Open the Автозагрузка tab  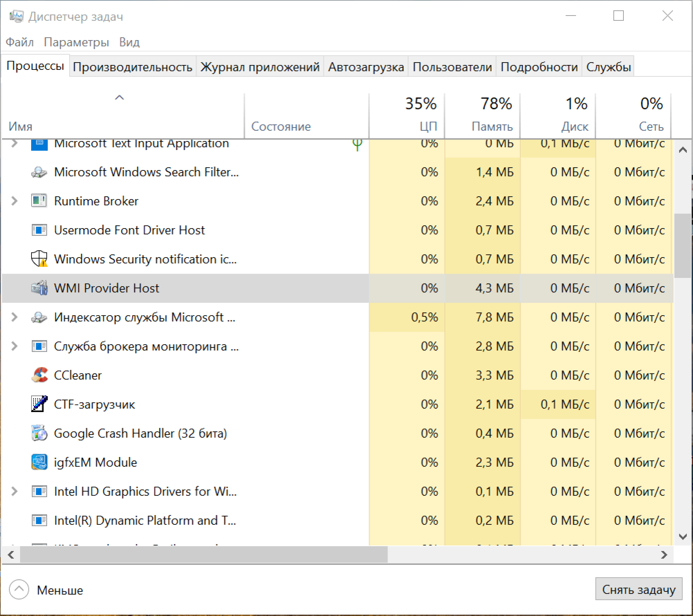[x=366, y=67]
